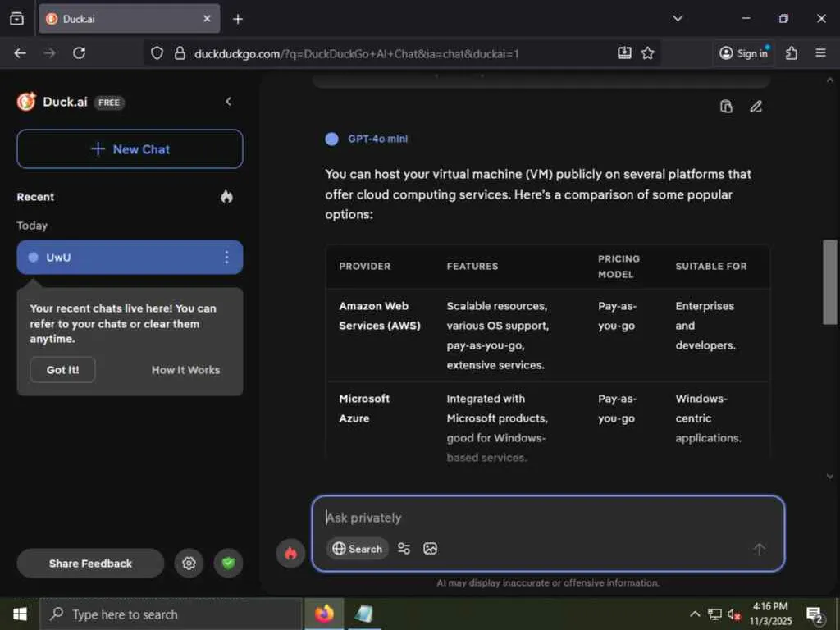Image resolution: width=840 pixels, height=630 pixels.
Task: Click the chat vertical scrollbar thumb
Action: point(830,282)
